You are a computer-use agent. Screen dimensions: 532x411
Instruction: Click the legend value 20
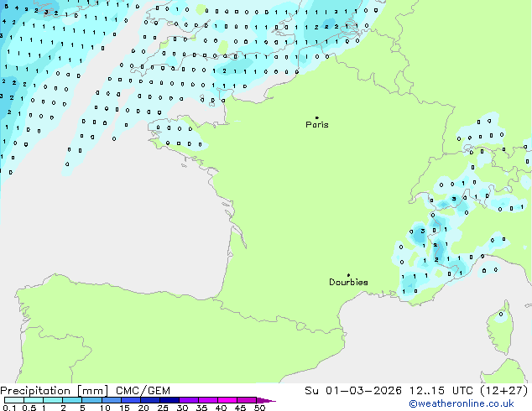pos(143,408)
